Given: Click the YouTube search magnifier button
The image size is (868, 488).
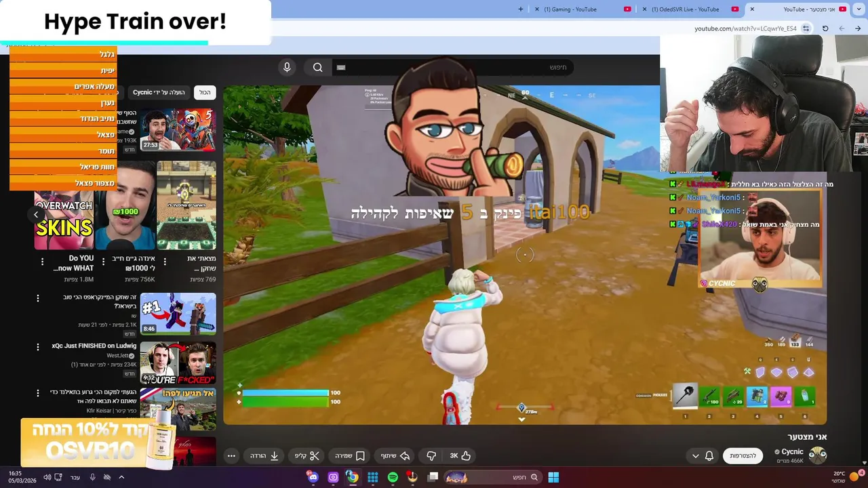Looking at the screenshot, I should [317, 67].
